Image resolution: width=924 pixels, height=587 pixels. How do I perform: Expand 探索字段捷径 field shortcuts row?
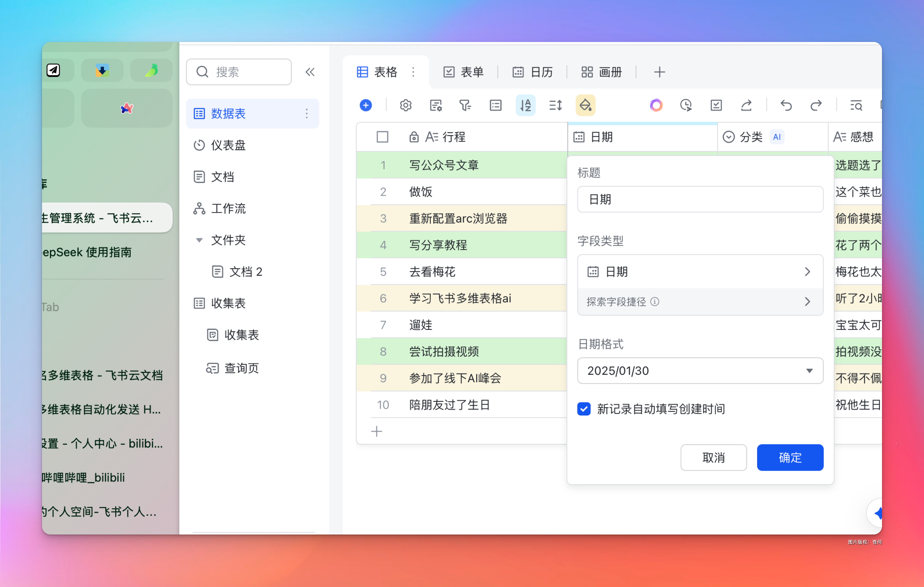tap(700, 301)
